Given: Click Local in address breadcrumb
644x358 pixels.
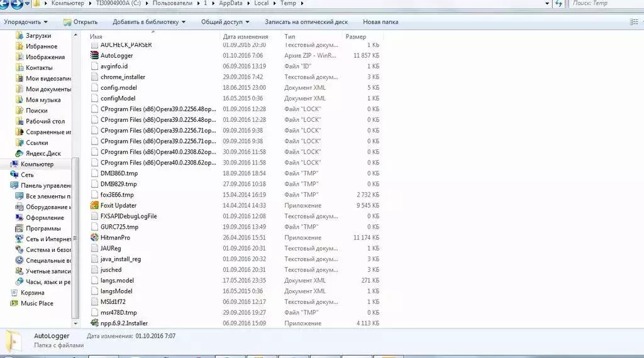Looking at the screenshot, I should (261, 3).
